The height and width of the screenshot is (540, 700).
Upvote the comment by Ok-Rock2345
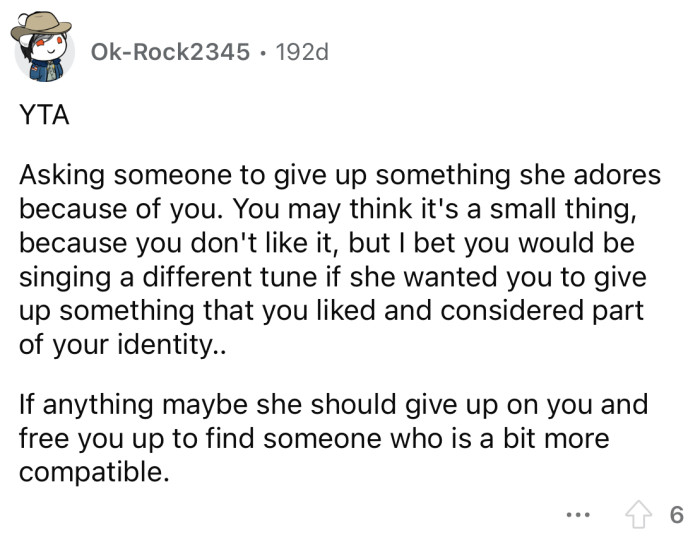[639, 515]
